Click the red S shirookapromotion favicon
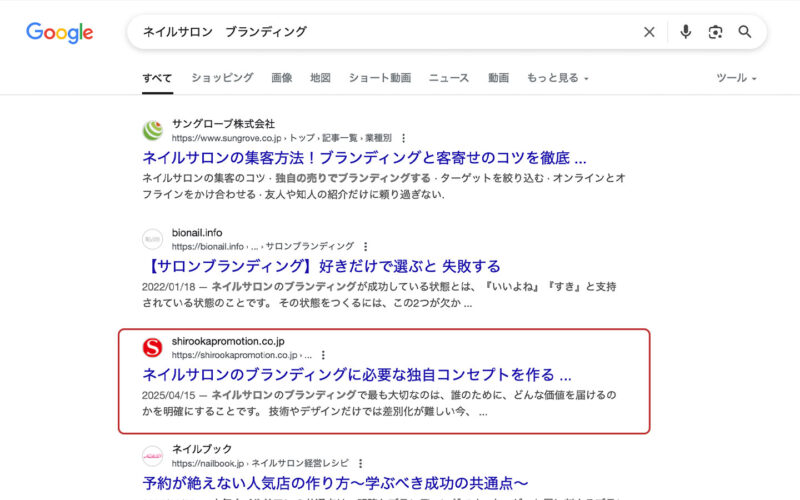Screen dimensions: 800x500 [153, 347]
